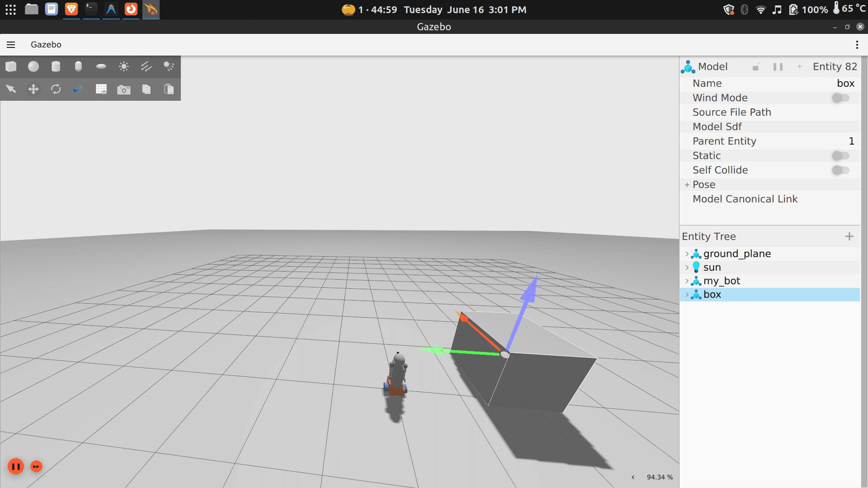Expand the ground_plane tree node
This screenshot has width=868, height=488.
pyautogui.click(x=687, y=254)
